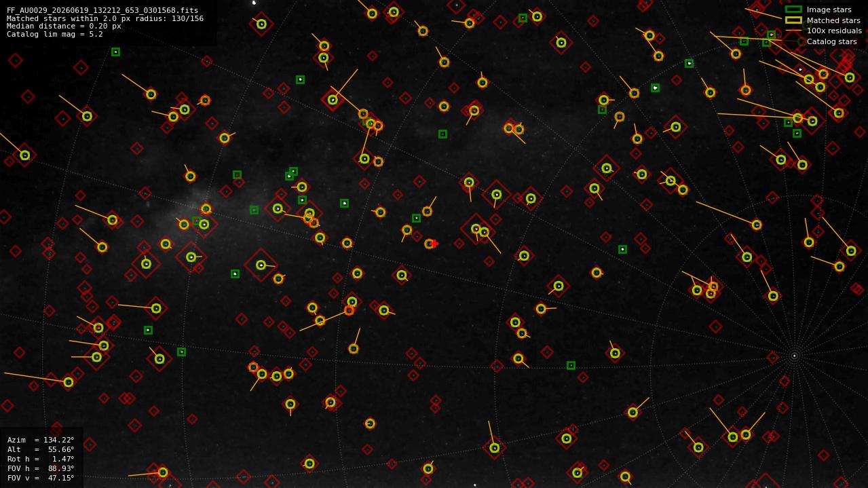Screen dimensions: 868x488
Task: Click the yellow Matched stars legend square
Action: coord(793,20)
